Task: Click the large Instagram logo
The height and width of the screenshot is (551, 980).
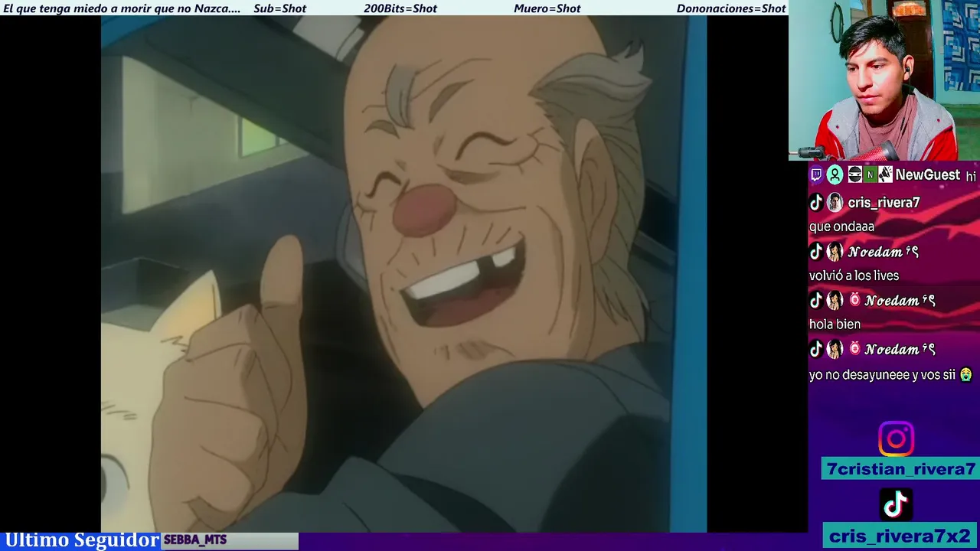Action: 896,439
